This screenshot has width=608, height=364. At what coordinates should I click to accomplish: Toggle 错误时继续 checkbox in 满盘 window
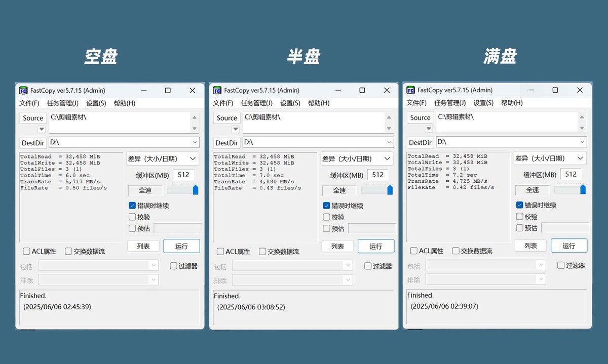pos(519,205)
